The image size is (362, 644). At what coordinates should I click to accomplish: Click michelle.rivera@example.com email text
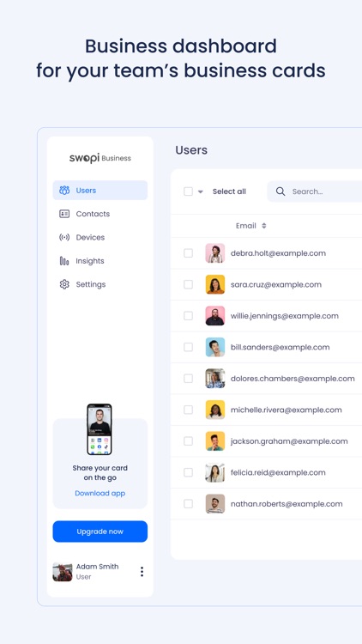tap(286, 410)
